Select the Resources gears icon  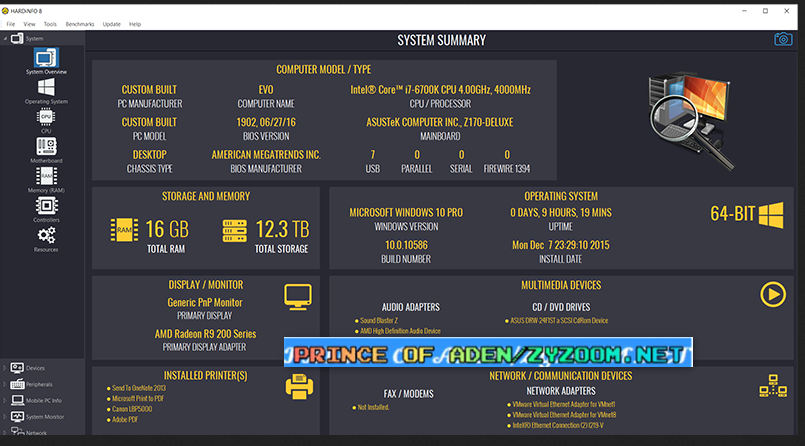tap(46, 236)
